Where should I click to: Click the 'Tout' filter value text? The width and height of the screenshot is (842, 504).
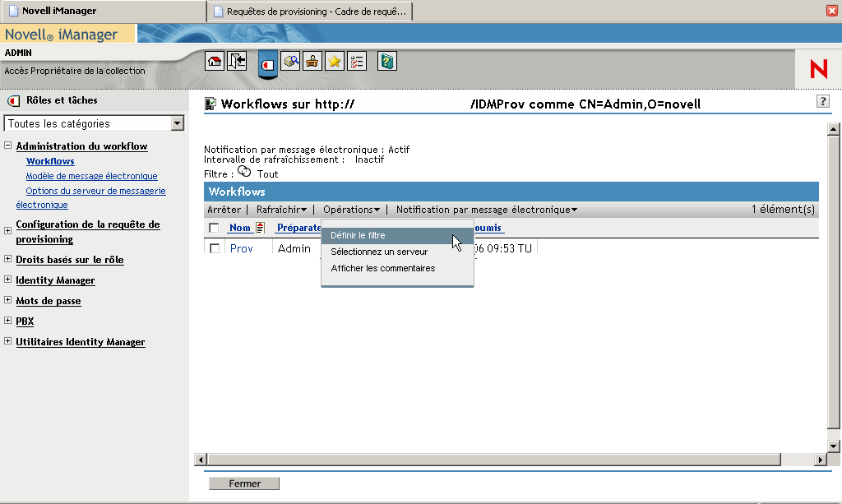(267, 174)
